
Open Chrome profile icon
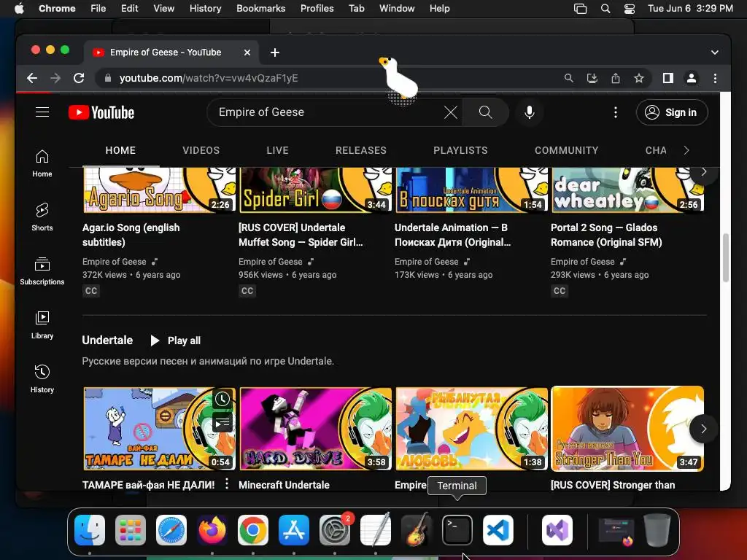pos(692,78)
